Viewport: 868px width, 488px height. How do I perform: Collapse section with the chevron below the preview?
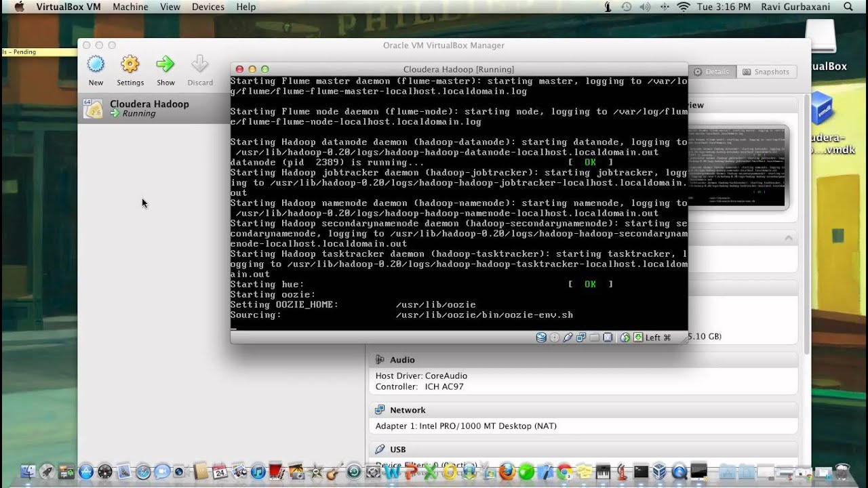tap(788, 238)
